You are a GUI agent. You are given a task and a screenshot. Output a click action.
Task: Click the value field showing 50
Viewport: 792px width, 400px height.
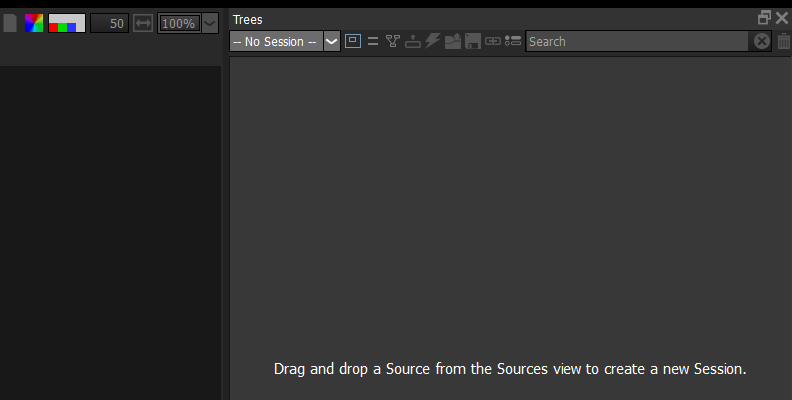[109, 23]
